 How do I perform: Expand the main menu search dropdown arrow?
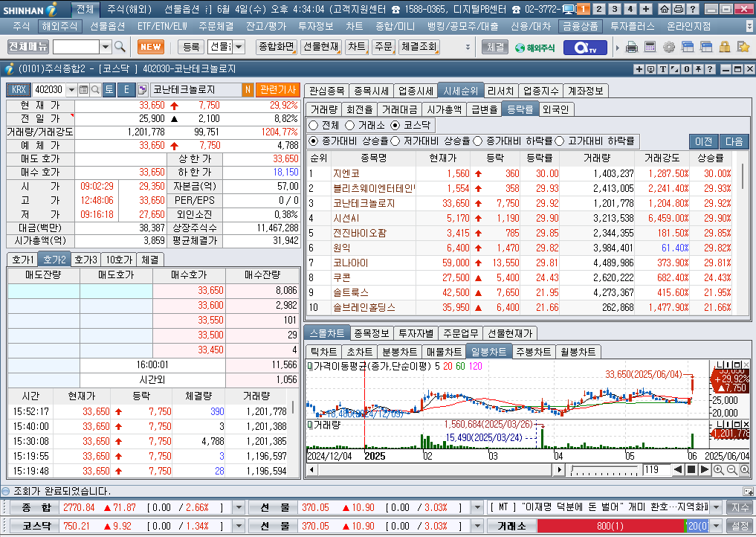[x=106, y=47]
